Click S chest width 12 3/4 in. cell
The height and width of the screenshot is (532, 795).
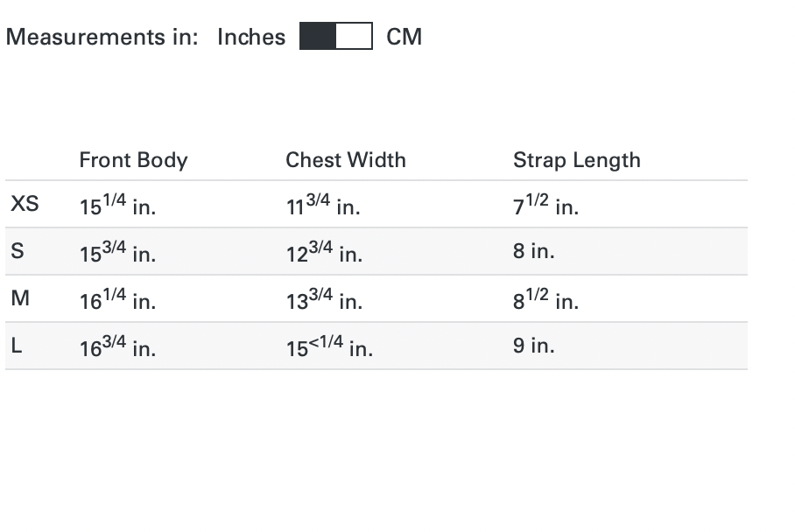point(324,254)
